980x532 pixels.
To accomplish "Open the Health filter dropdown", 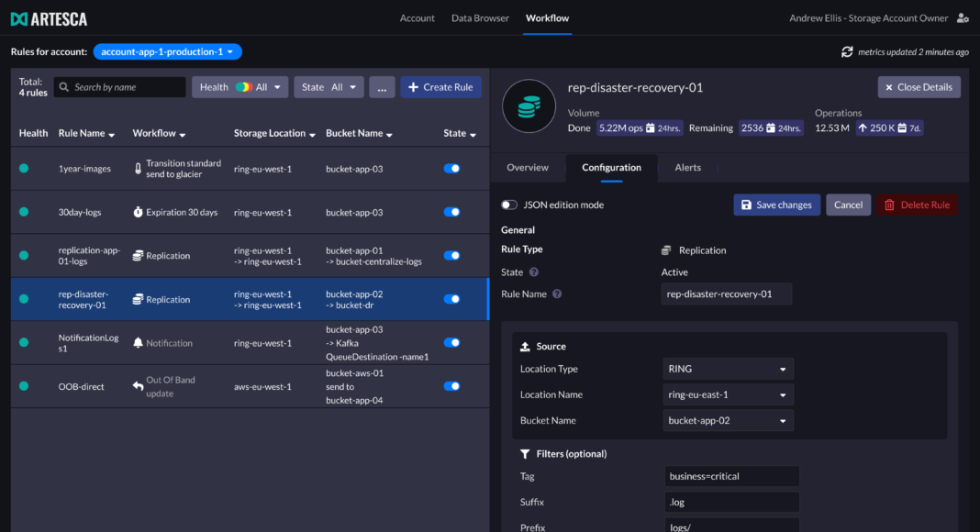I will [240, 87].
